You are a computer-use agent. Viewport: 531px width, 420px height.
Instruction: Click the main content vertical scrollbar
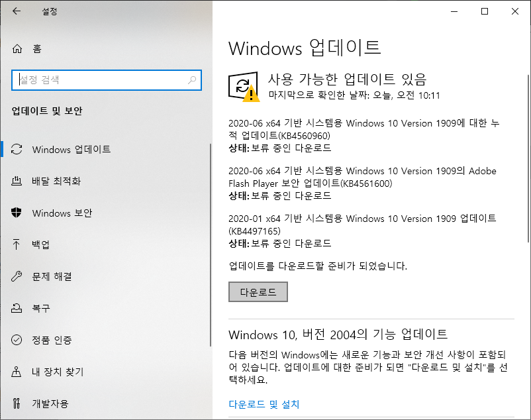(528, 158)
